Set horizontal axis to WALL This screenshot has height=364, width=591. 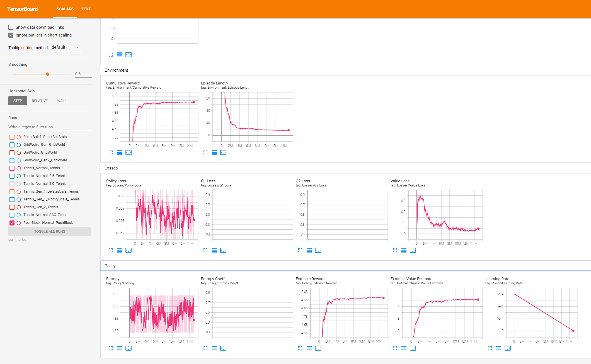(x=62, y=101)
